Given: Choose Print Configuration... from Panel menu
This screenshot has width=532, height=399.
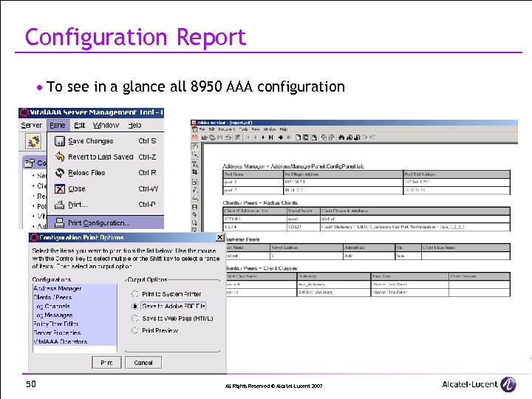Looking at the screenshot, I should point(106,222).
